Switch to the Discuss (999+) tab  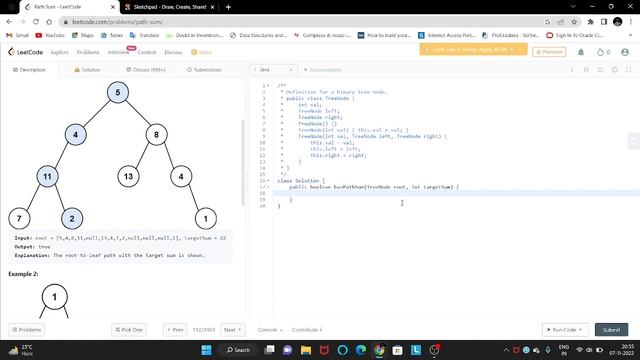(146, 70)
